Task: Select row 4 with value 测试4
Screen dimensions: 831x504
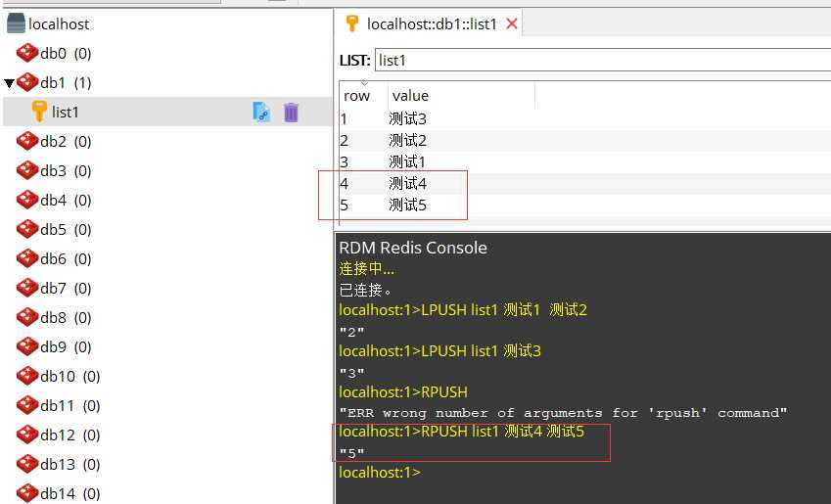Action: pos(407,183)
